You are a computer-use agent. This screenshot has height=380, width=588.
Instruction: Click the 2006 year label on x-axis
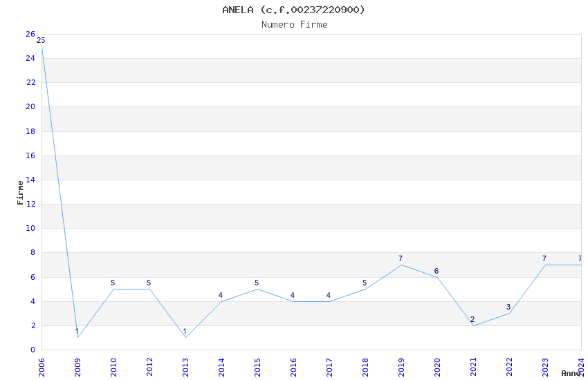pos(42,368)
